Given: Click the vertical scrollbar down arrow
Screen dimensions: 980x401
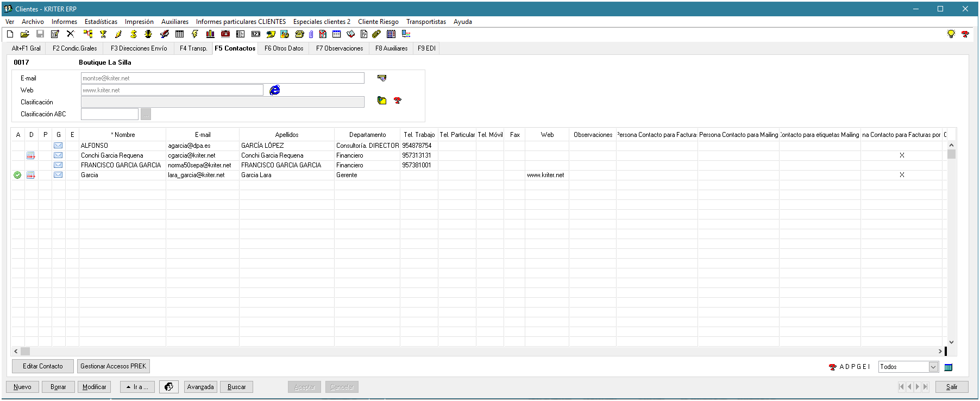Looking at the screenshot, I should (951, 342).
